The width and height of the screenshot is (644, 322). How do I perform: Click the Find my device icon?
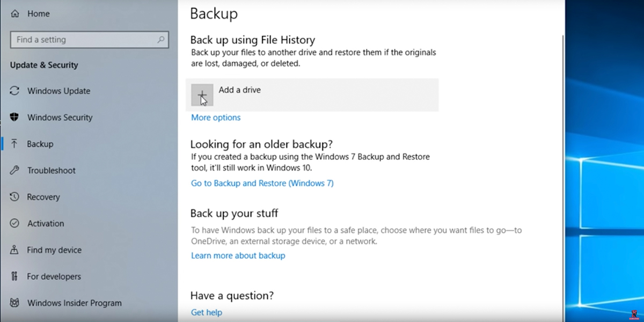coord(13,250)
